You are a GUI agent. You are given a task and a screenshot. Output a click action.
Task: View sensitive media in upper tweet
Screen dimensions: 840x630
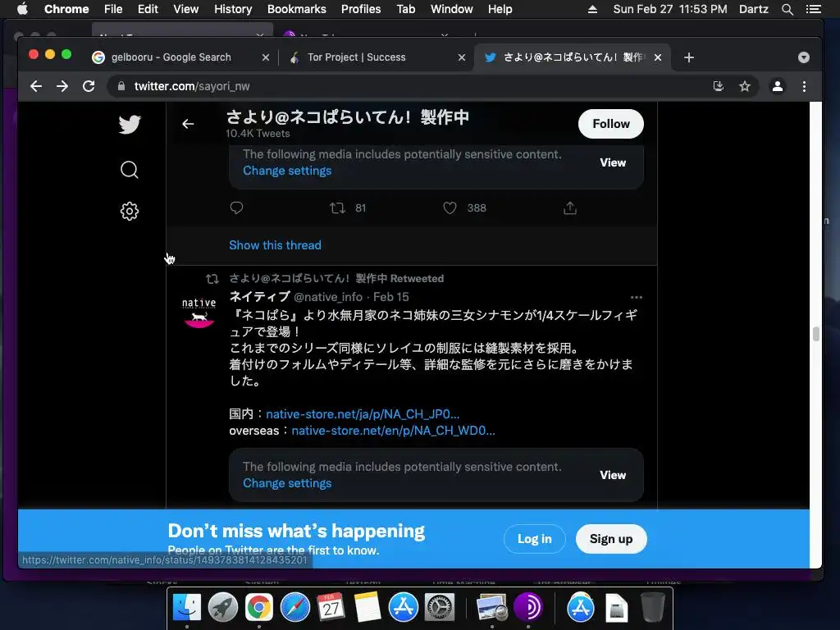[x=612, y=162]
